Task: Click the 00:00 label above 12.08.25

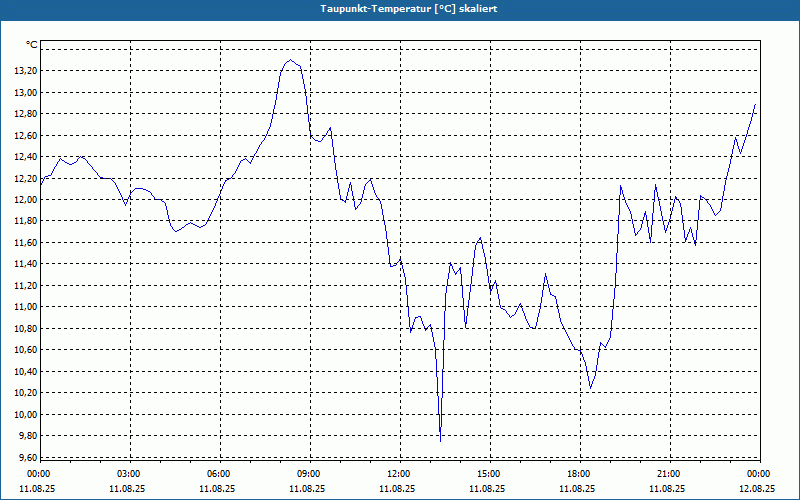Action: [x=758, y=474]
